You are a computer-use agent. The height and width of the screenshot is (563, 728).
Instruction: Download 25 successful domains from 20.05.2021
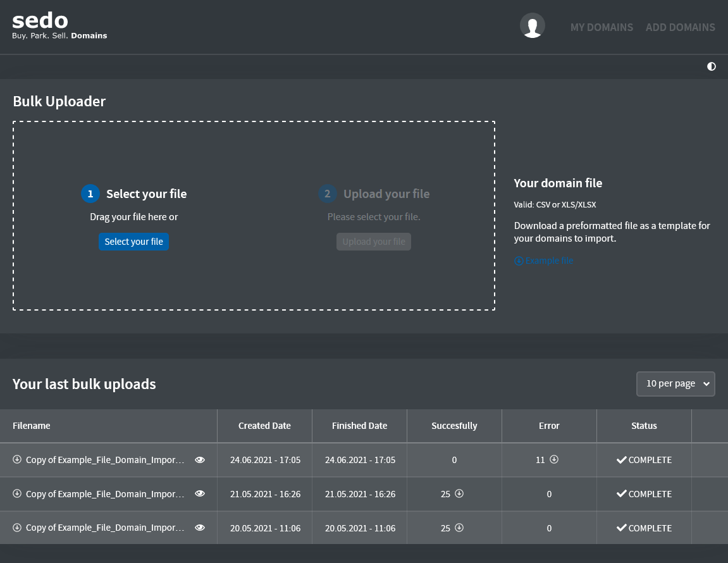tap(460, 528)
